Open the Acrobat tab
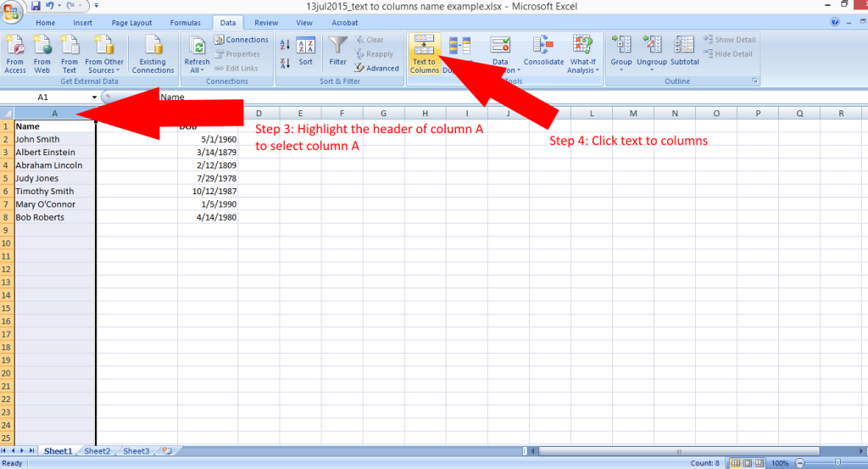 (x=345, y=23)
